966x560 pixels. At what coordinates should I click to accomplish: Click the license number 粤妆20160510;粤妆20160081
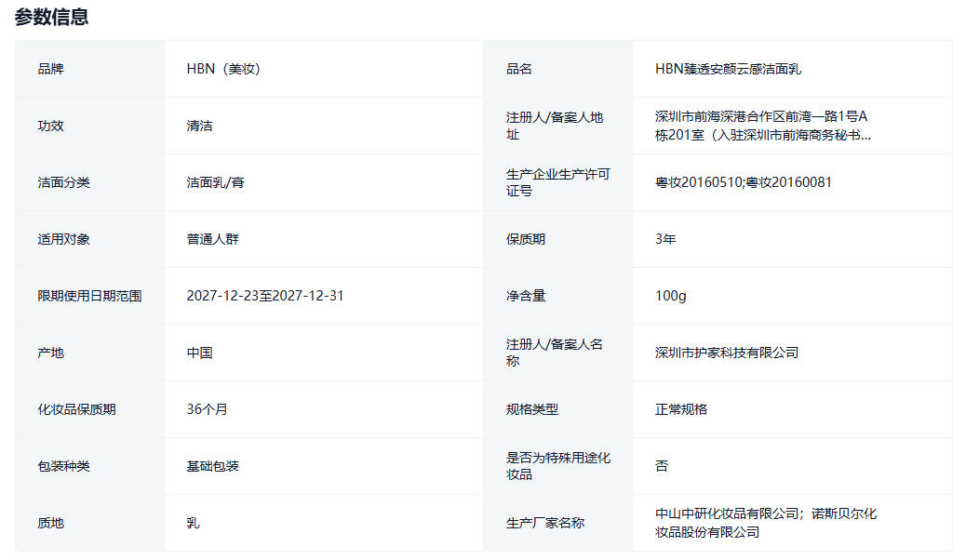(x=743, y=182)
